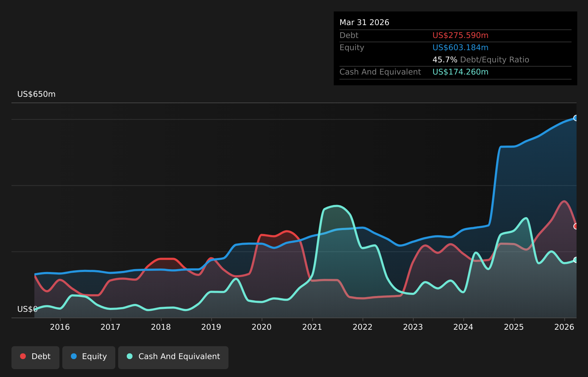This screenshot has width=588, height=377.
Task: Click the 2024 x-axis label
Action: [463, 327]
